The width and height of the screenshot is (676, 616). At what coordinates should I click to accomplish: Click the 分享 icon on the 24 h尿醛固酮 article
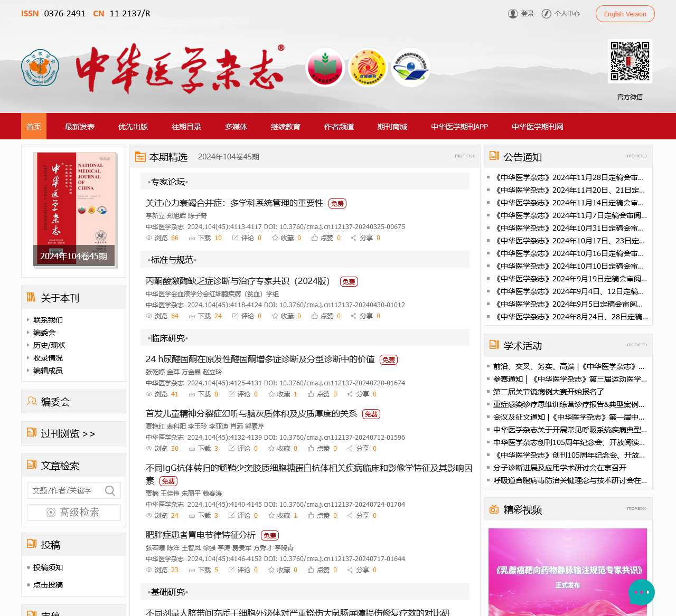click(350, 394)
